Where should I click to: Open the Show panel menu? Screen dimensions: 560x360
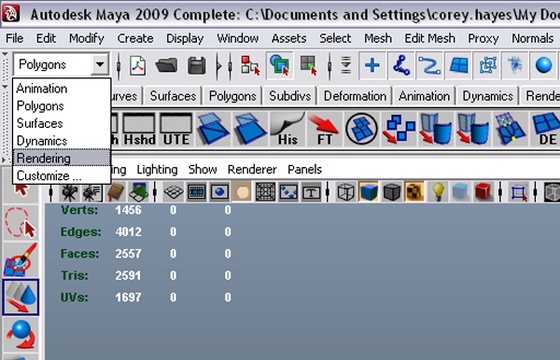pos(202,169)
